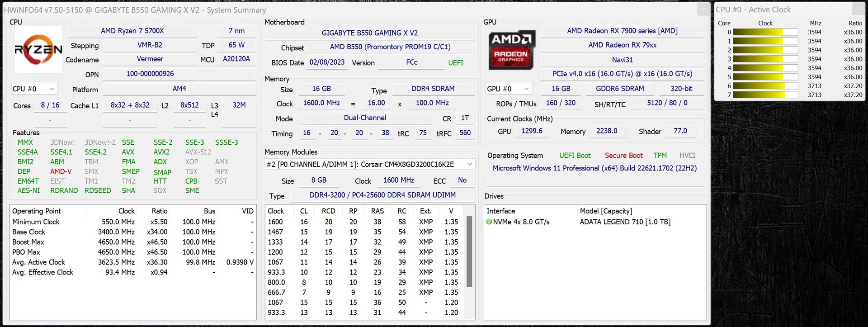Click Core 7 clock bar in Active Clock
Viewport: 868px width, 327px height.
click(765, 95)
